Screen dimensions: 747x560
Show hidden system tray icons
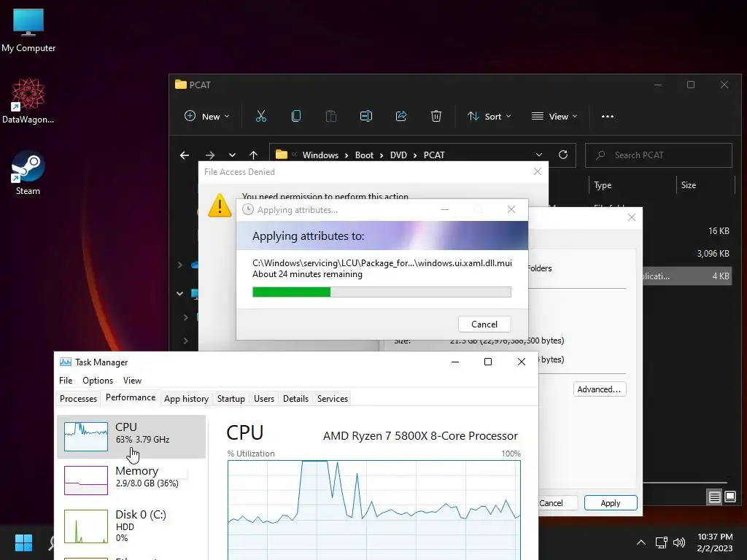(x=641, y=542)
